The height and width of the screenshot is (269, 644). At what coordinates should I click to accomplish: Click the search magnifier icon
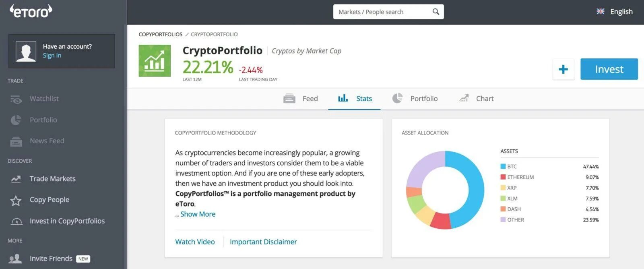[x=436, y=12]
